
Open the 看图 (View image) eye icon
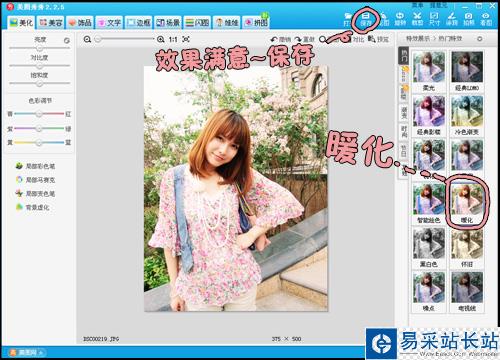[486, 19]
